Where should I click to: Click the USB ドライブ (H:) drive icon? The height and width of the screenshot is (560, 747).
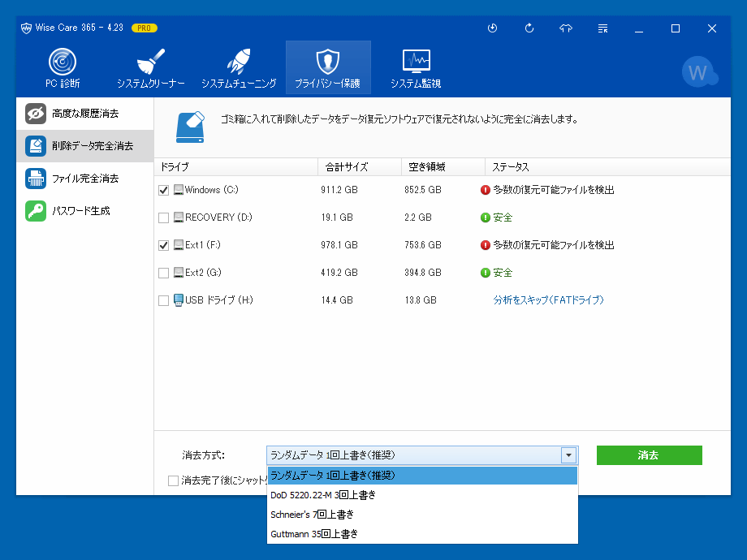(x=179, y=300)
